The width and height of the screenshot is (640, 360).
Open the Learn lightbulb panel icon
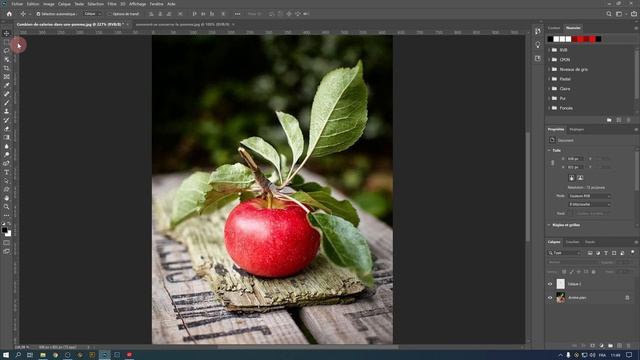click(x=538, y=45)
